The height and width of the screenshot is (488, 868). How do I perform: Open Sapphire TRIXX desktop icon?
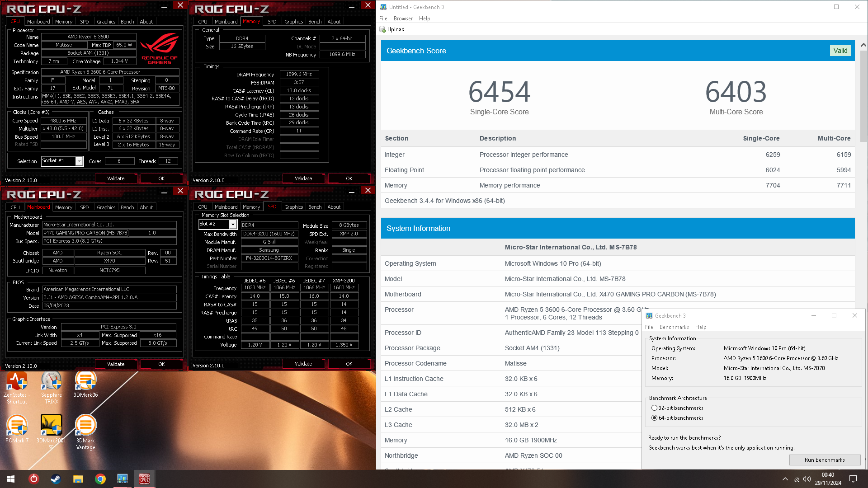tap(52, 388)
